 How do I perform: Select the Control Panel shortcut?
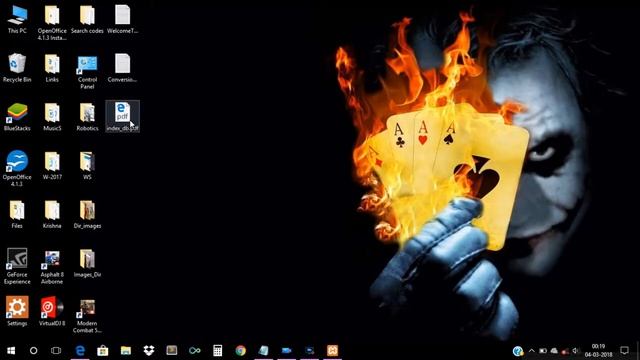click(x=87, y=72)
